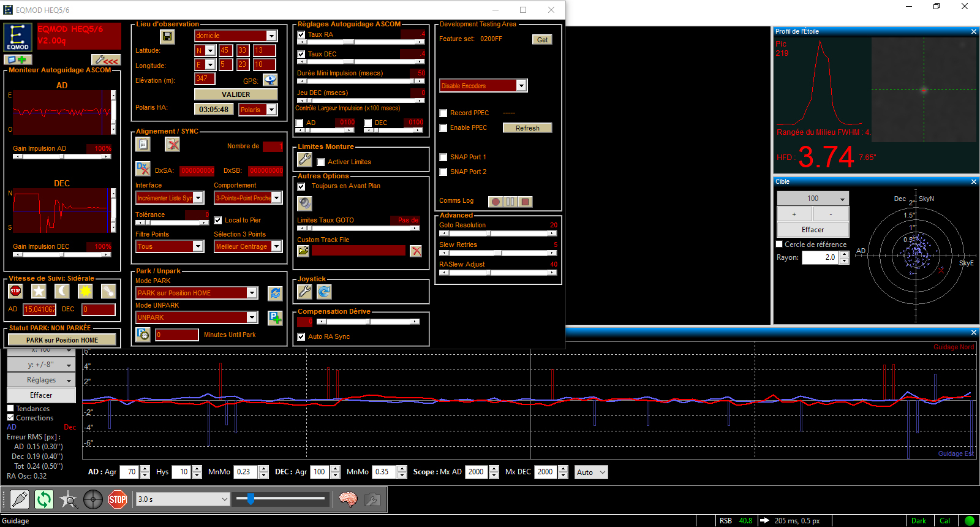This screenshot has width=980, height=527.
Task: Stop mount tracking with red STOP icon
Action: coord(15,291)
